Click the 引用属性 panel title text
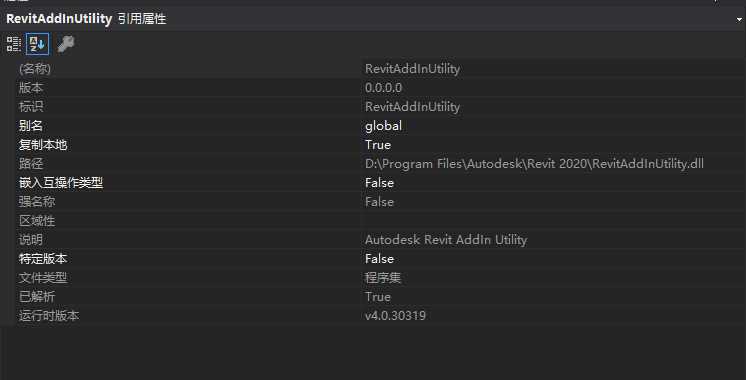The height and width of the screenshot is (380, 746). [x=142, y=19]
